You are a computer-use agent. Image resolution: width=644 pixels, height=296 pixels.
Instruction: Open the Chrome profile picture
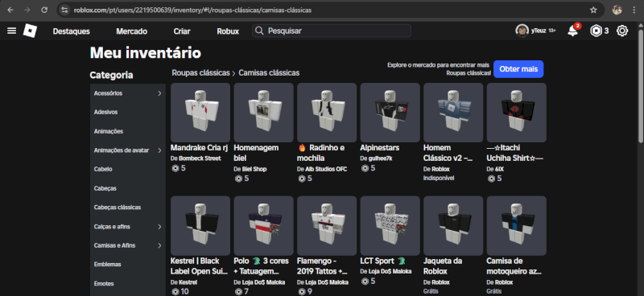click(617, 10)
